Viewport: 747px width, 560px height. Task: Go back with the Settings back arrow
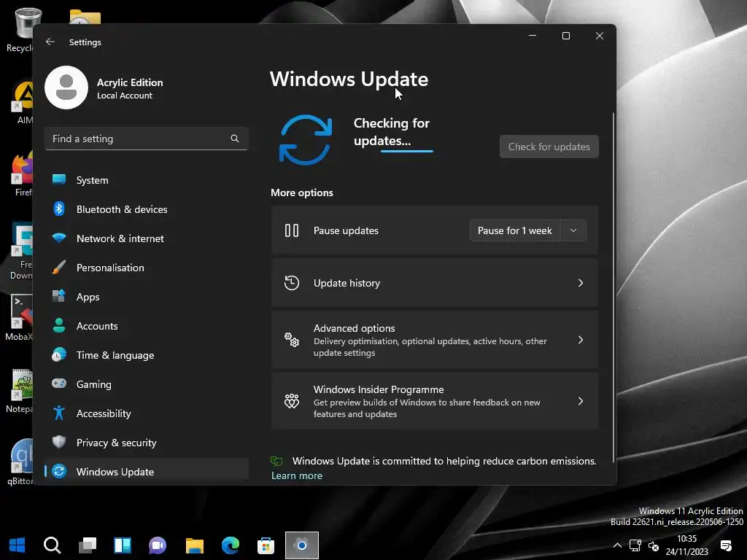(x=50, y=42)
